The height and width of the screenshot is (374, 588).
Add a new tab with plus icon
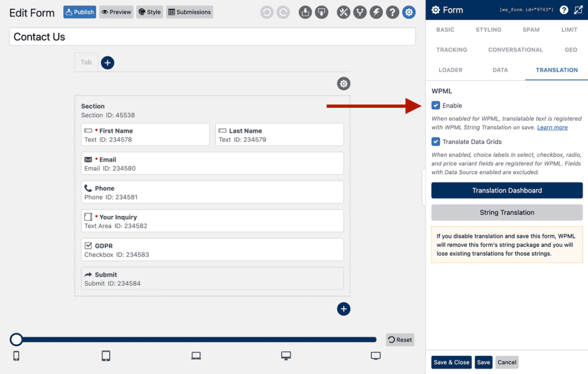108,62
